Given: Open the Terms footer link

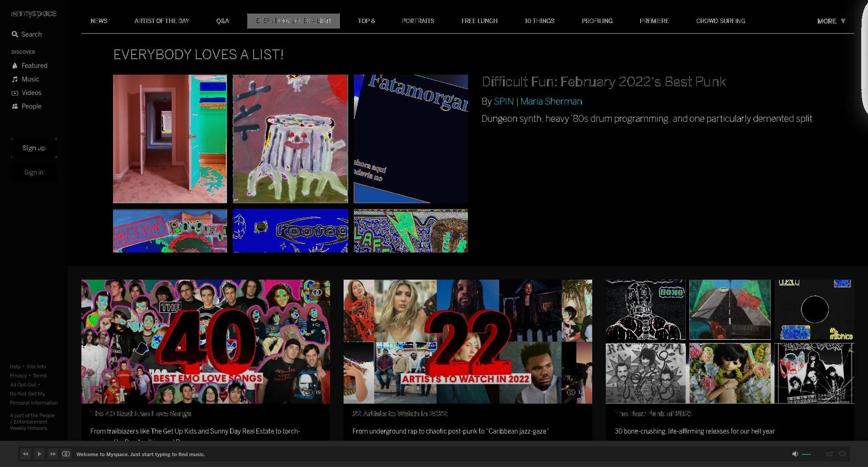Looking at the screenshot, I should pos(40,376).
